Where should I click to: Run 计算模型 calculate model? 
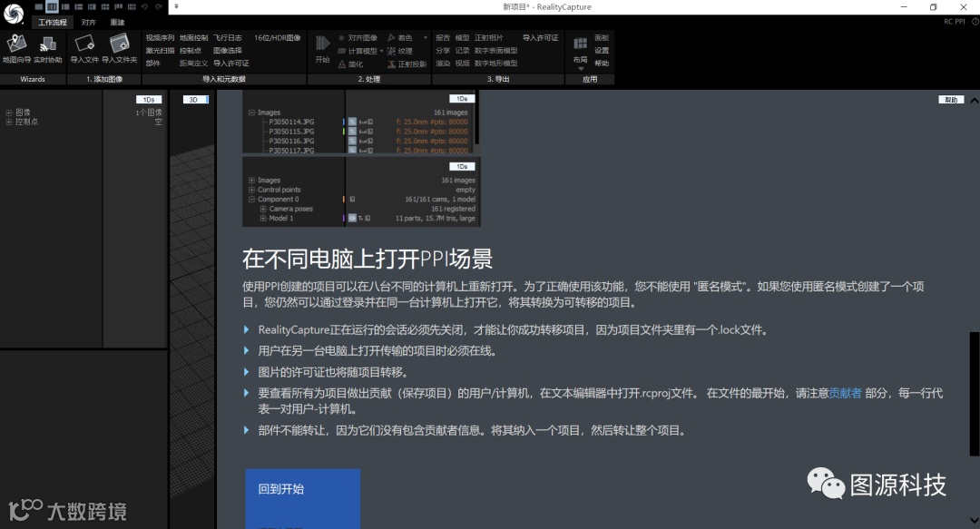point(358,51)
